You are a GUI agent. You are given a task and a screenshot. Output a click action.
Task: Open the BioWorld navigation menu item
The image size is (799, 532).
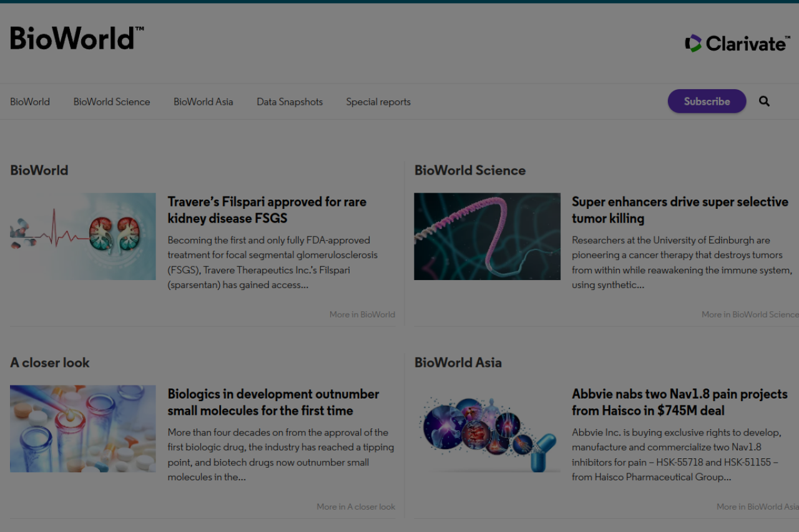click(30, 102)
